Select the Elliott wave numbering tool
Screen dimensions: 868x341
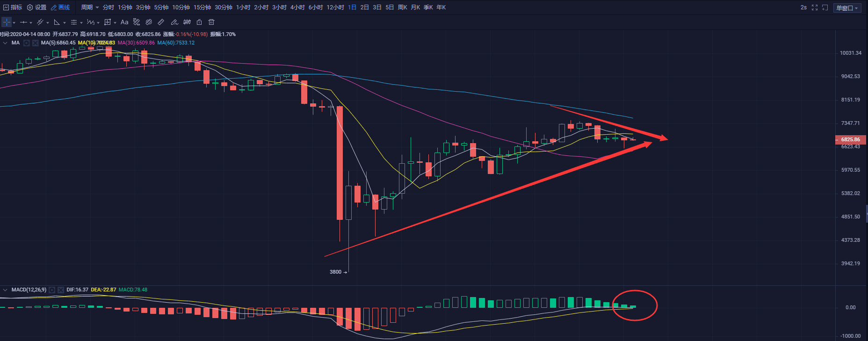pos(91,22)
